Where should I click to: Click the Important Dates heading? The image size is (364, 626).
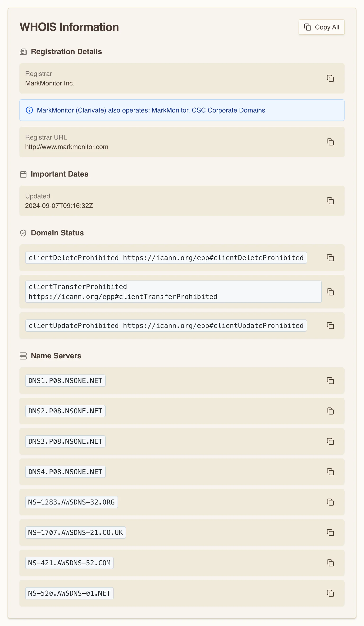pyautogui.click(x=59, y=174)
